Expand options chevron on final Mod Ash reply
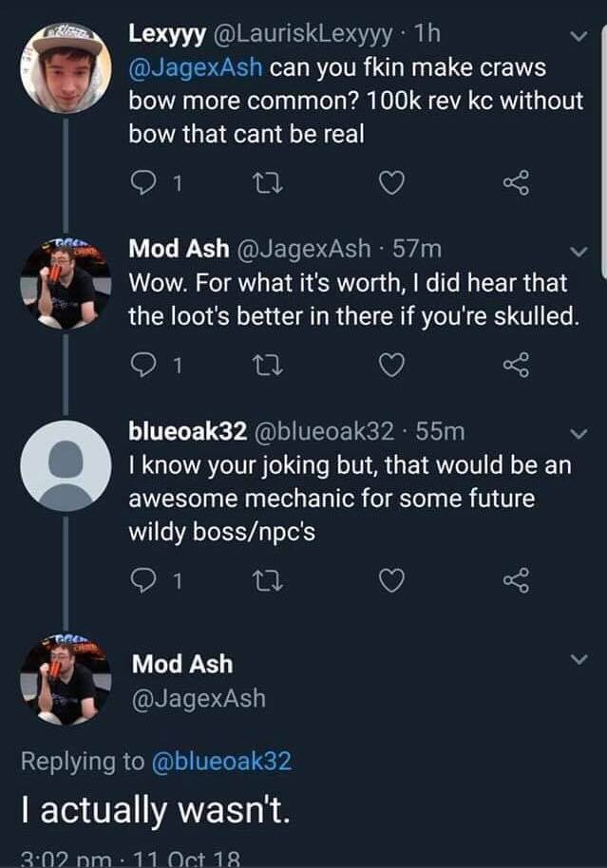The width and height of the screenshot is (607, 868). coord(579,659)
